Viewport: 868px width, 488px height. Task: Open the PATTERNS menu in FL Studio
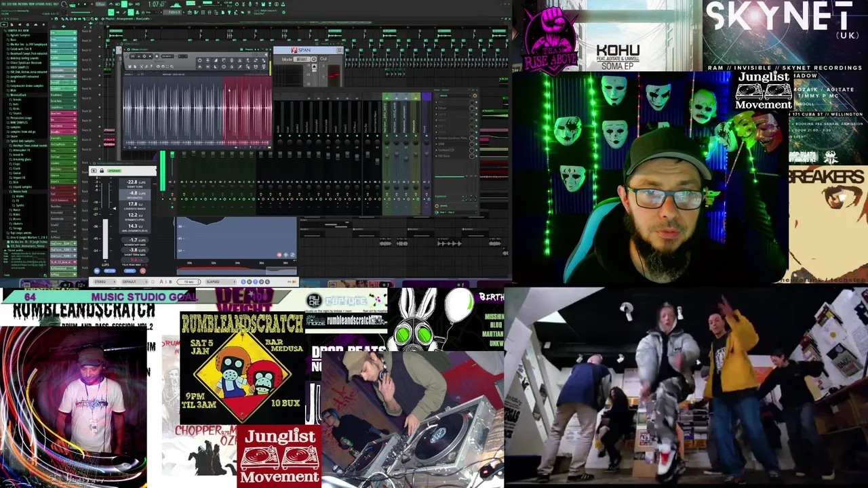[x=24, y=4]
